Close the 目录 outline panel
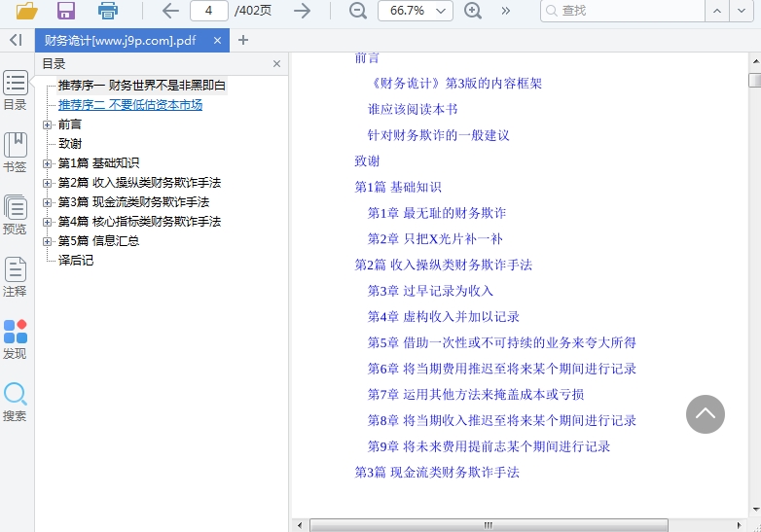 [276, 64]
